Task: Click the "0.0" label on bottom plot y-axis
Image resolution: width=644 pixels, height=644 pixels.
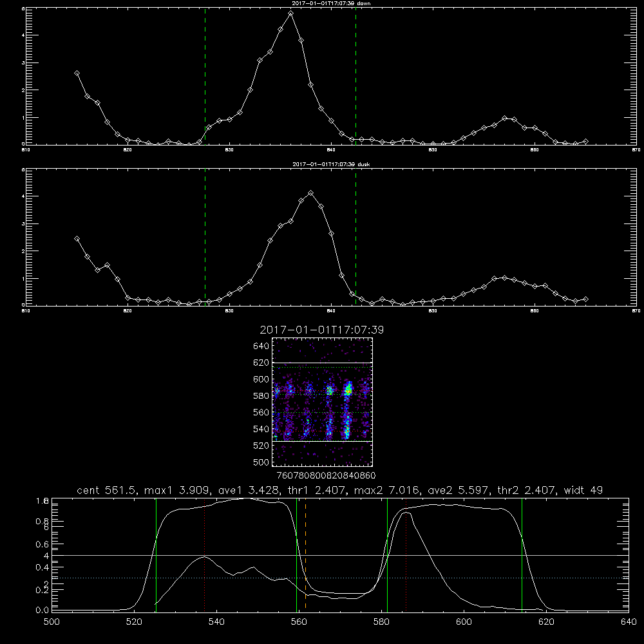Action: [x=43, y=611]
